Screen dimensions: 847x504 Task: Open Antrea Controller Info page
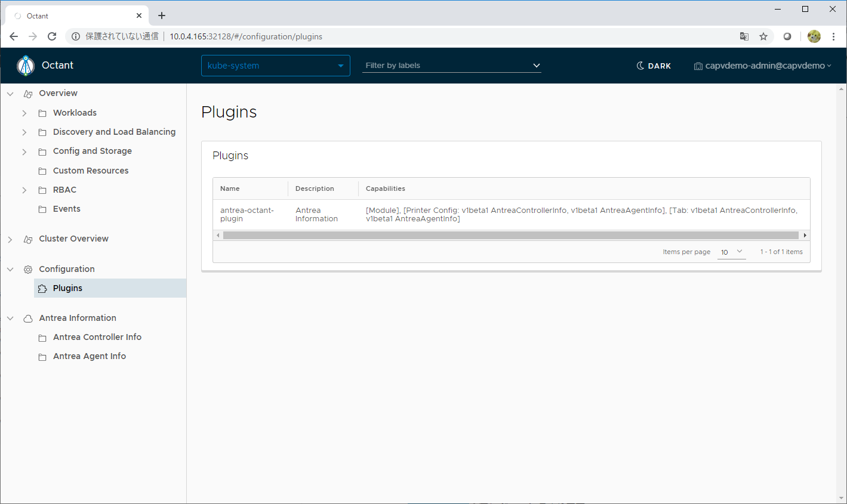tap(97, 337)
